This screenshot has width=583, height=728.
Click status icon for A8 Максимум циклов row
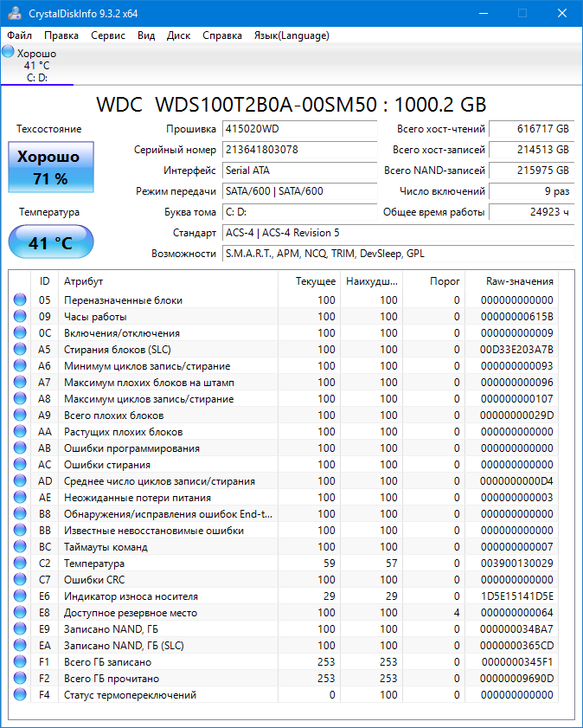20,398
